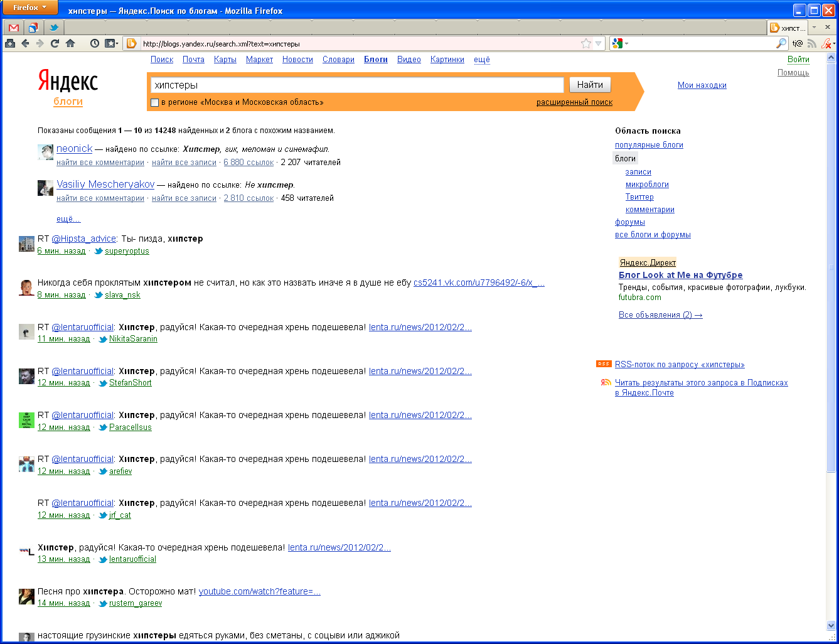Open the Помощь help link
Screen dimensions: 839x644
pyautogui.click(x=793, y=73)
